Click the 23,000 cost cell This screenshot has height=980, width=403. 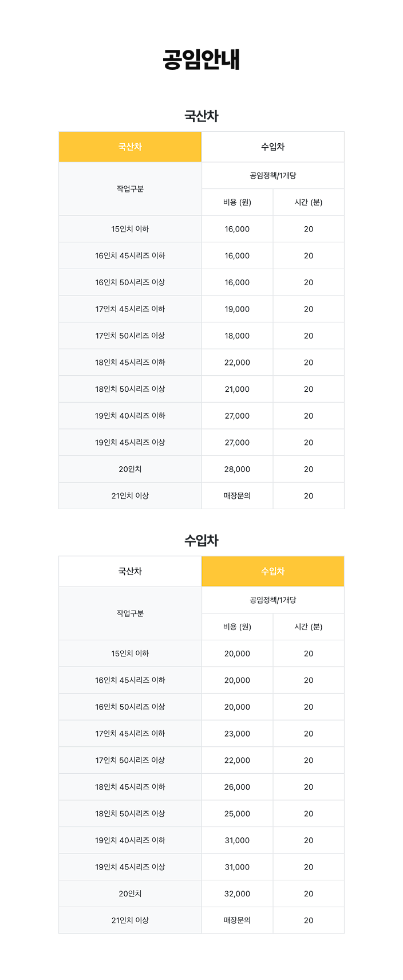click(237, 733)
